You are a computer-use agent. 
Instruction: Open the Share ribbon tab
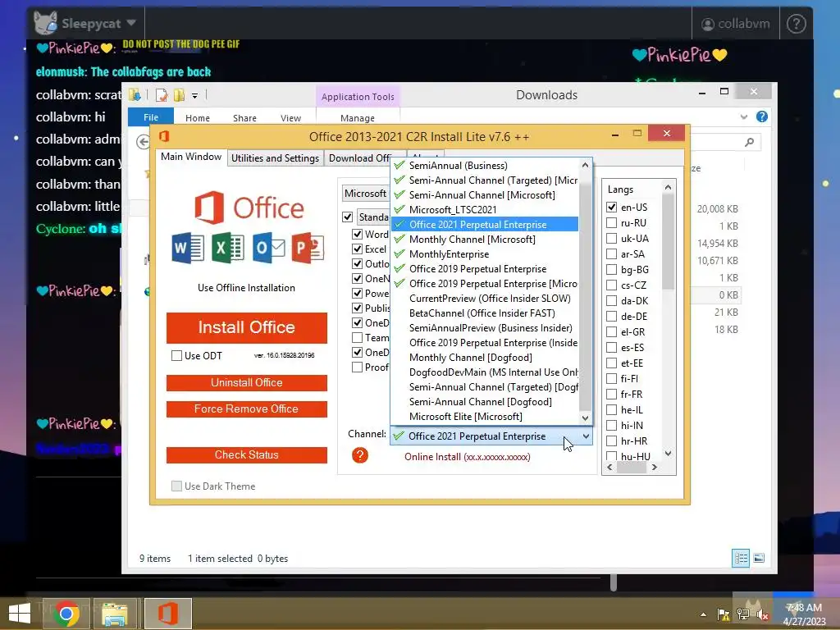pos(244,118)
